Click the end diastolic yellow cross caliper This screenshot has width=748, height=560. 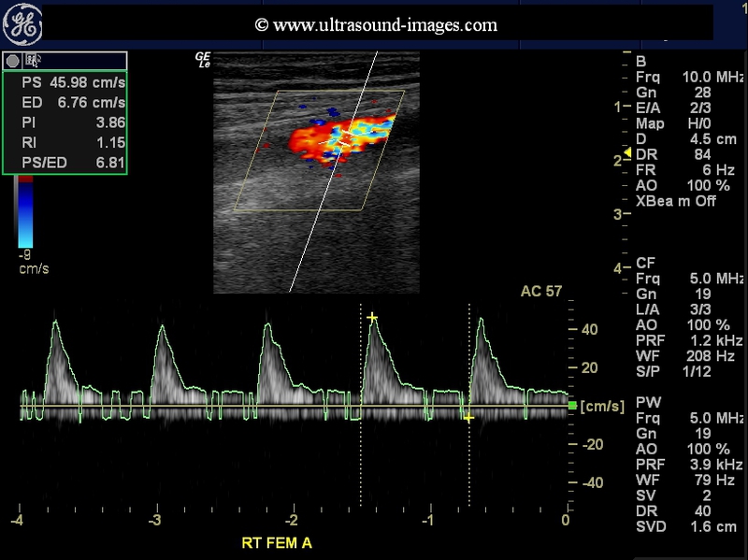[x=468, y=417]
